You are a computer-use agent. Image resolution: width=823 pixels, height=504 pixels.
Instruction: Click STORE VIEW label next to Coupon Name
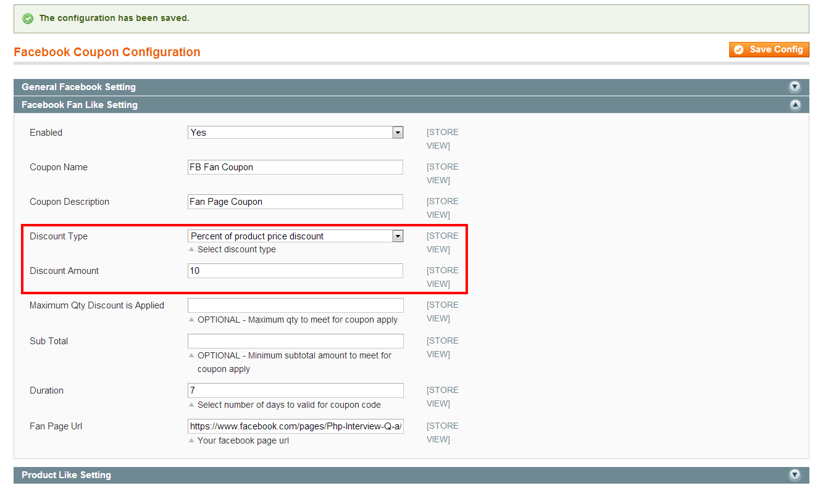pyautogui.click(x=442, y=173)
